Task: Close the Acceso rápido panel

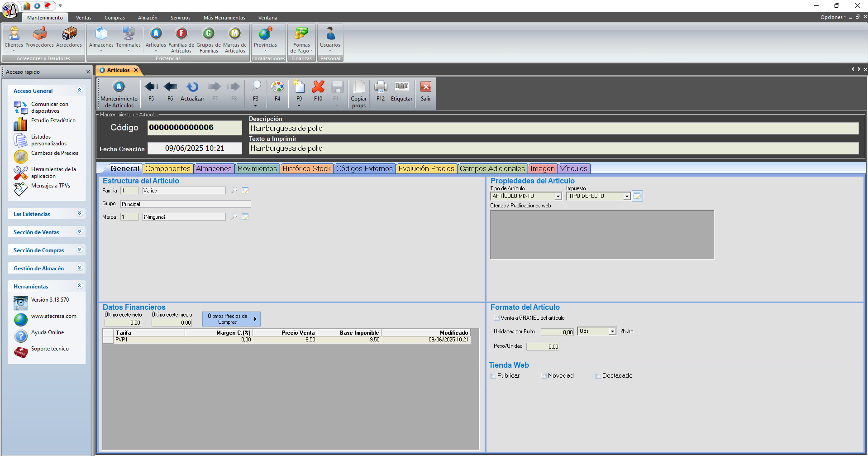Action: pos(88,72)
